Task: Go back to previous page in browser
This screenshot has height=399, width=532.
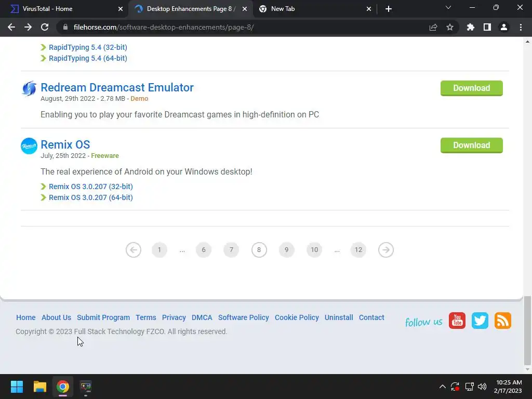Action: click(11, 27)
